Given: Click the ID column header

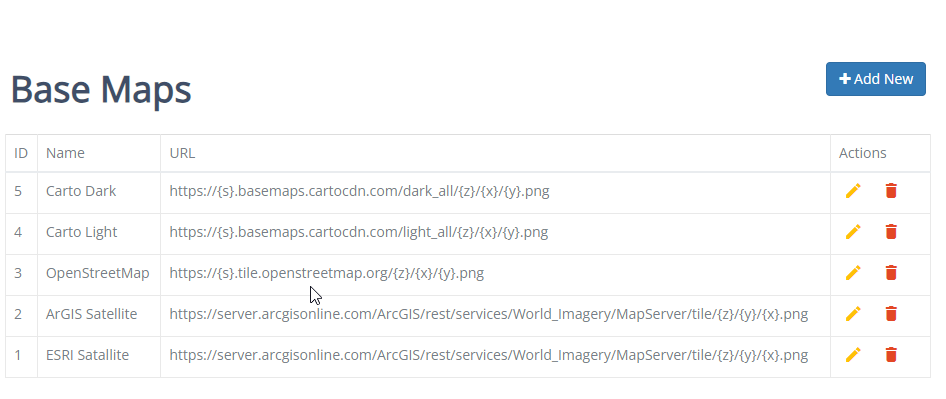Looking at the screenshot, I should (21, 153).
